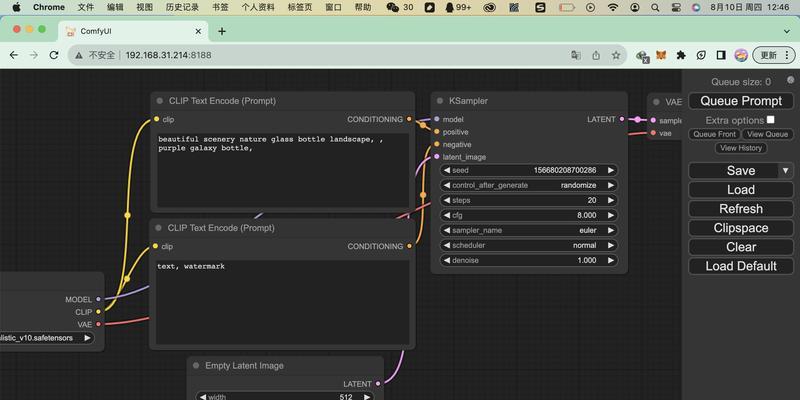The image size is (800, 400).
Task: Clear the workflow with Clear button
Action: point(741,247)
